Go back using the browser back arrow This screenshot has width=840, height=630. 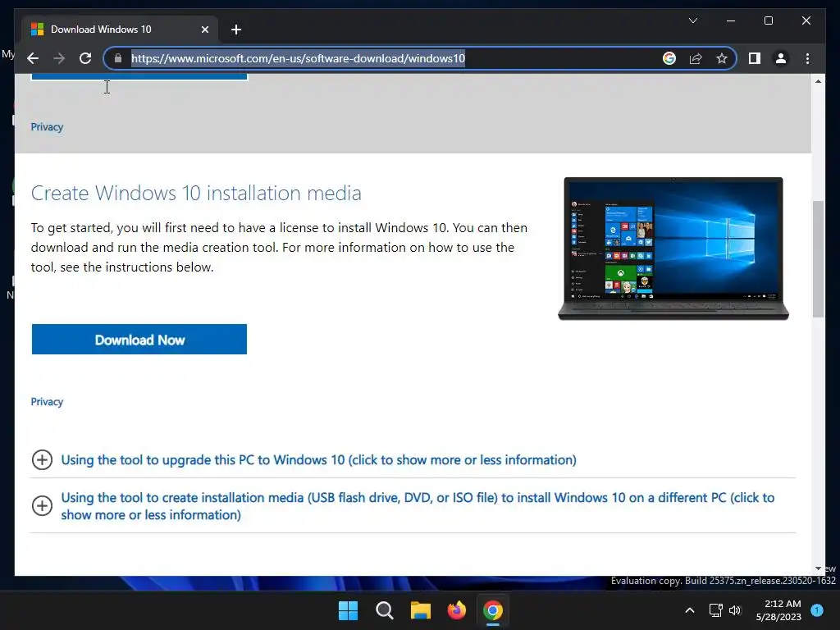(x=33, y=58)
